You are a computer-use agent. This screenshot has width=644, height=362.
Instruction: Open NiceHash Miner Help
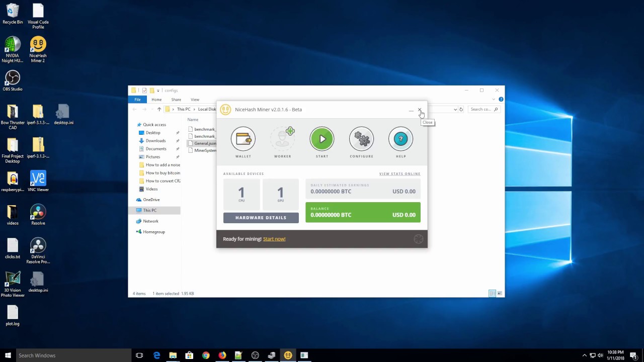click(401, 139)
